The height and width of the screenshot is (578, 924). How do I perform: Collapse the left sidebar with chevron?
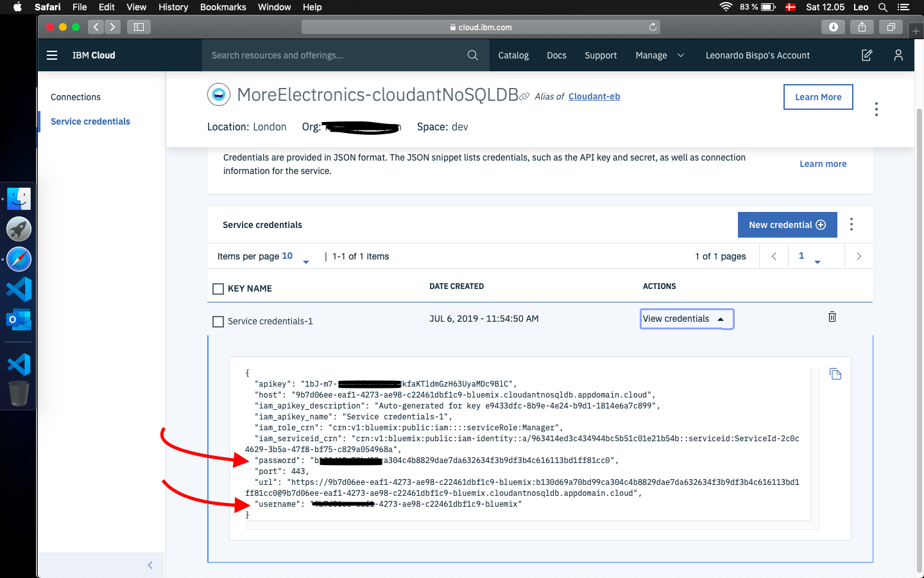pos(150,565)
